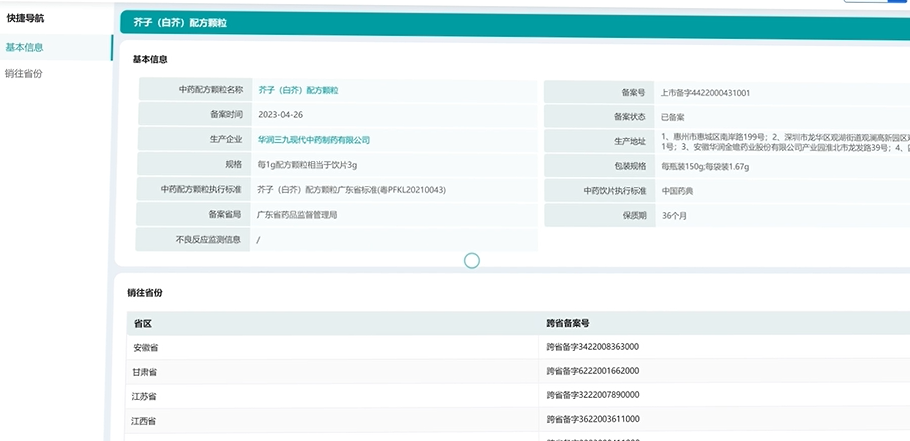This screenshot has width=910, height=441.
Task: Open the 基本信息 sidebar navigation item
Action: point(25,47)
